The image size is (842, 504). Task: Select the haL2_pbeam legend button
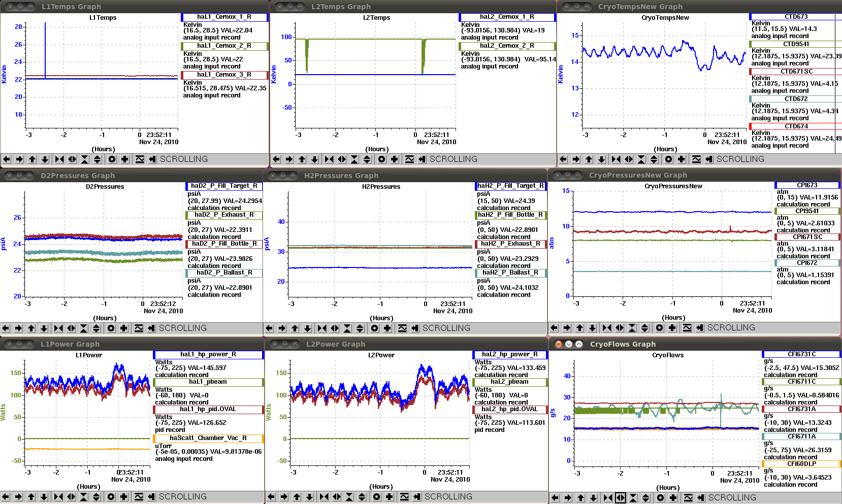[510, 382]
